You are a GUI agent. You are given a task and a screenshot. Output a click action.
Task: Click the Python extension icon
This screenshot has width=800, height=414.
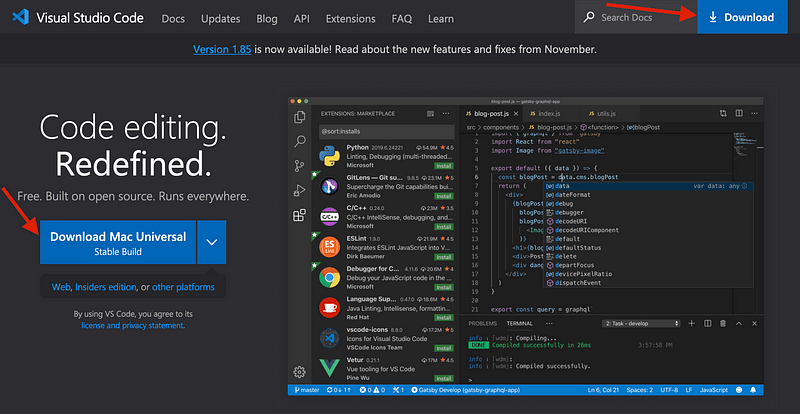tap(330, 156)
